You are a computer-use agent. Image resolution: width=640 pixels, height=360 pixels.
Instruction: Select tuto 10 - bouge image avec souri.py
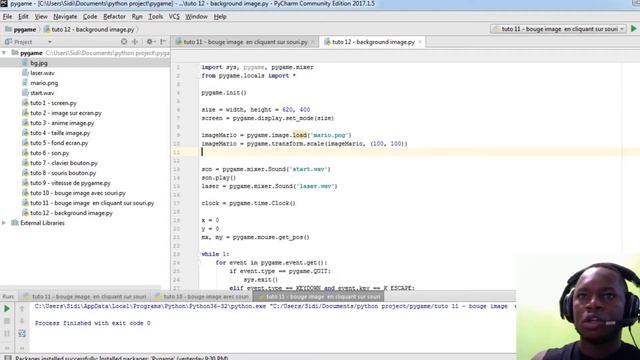click(x=78, y=193)
